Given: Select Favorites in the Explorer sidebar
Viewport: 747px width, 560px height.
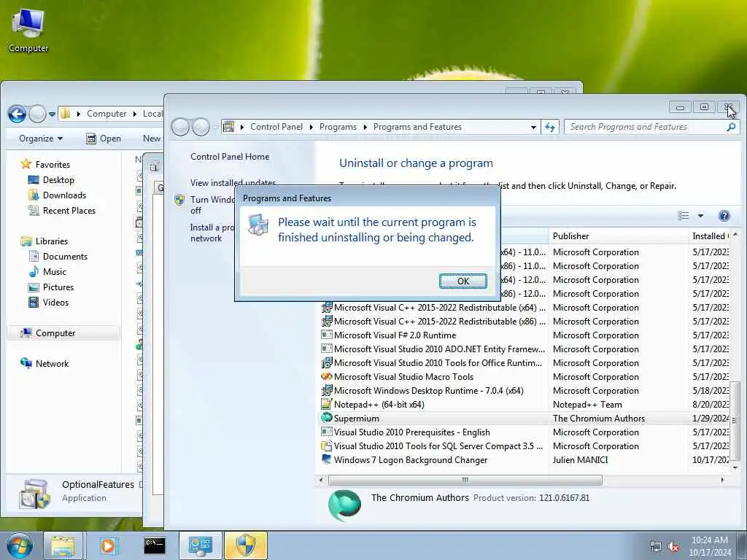Looking at the screenshot, I should 45,164.
